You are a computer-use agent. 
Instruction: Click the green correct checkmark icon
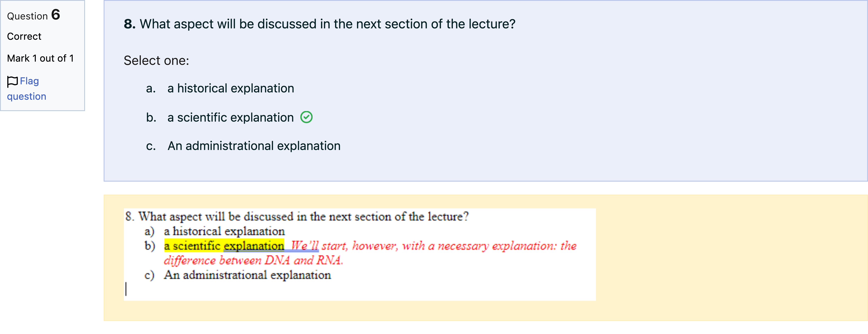[x=306, y=117]
